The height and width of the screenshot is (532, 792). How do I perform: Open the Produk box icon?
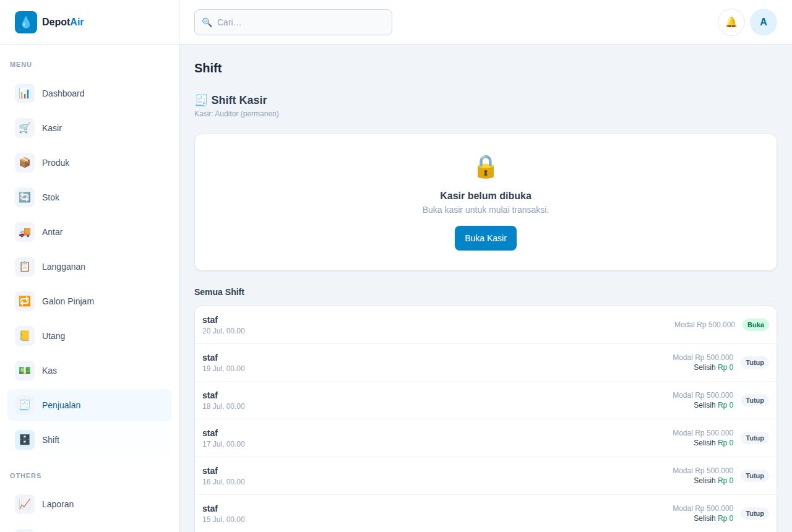tap(25, 163)
